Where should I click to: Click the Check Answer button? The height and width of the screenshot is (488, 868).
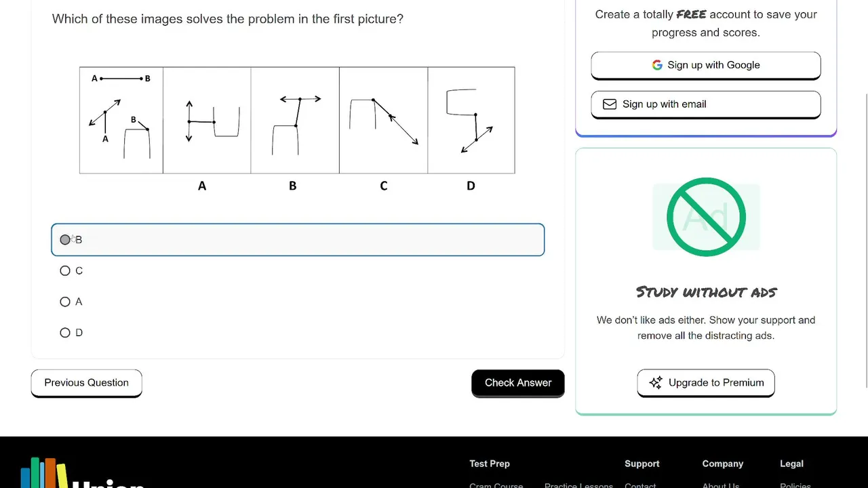click(518, 383)
